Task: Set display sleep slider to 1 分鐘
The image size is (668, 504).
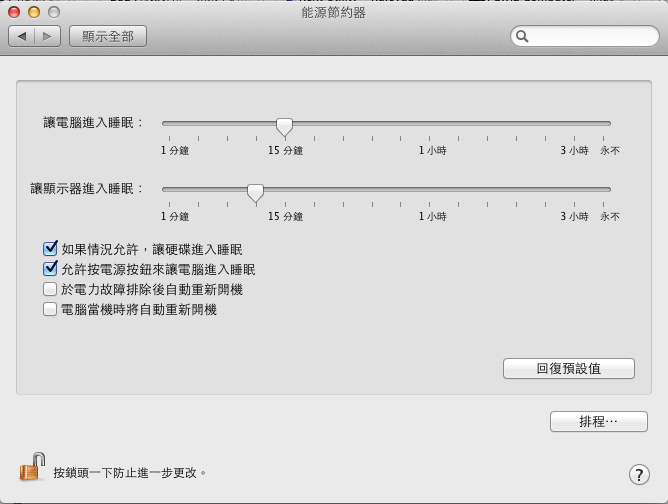Action: pos(170,190)
